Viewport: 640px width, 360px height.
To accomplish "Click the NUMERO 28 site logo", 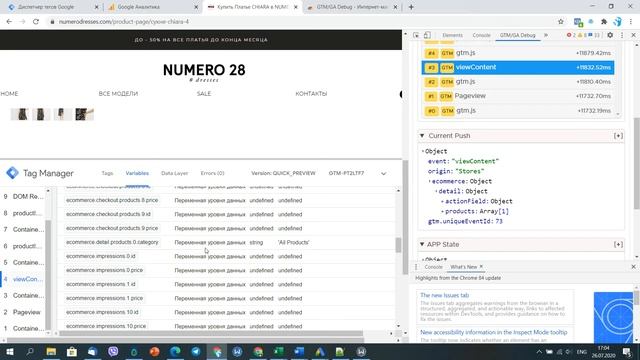I will coord(204,71).
